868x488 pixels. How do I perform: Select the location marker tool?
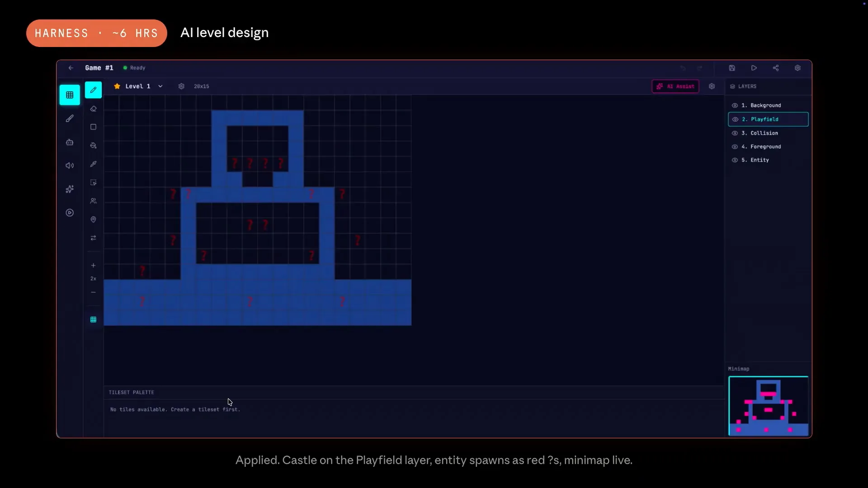tap(93, 220)
